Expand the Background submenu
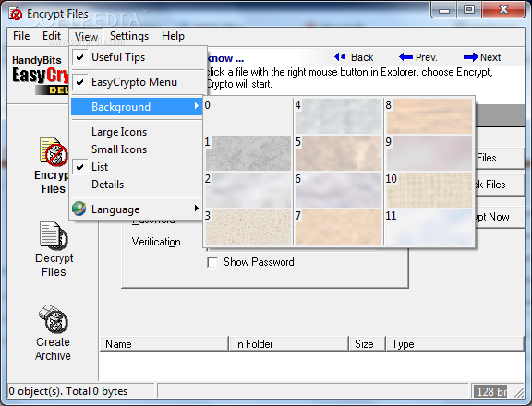Screen dimensions: 532x406 [137, 107]
